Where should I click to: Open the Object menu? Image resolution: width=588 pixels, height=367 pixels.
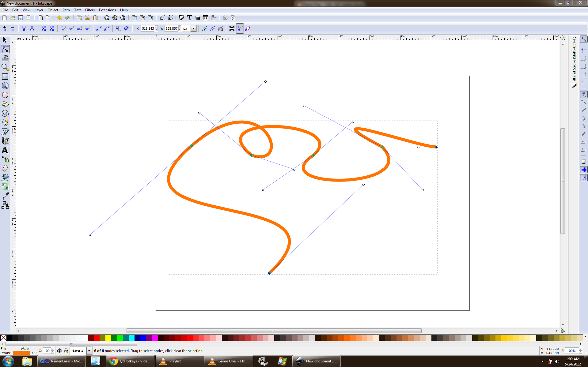coord(53,10)
